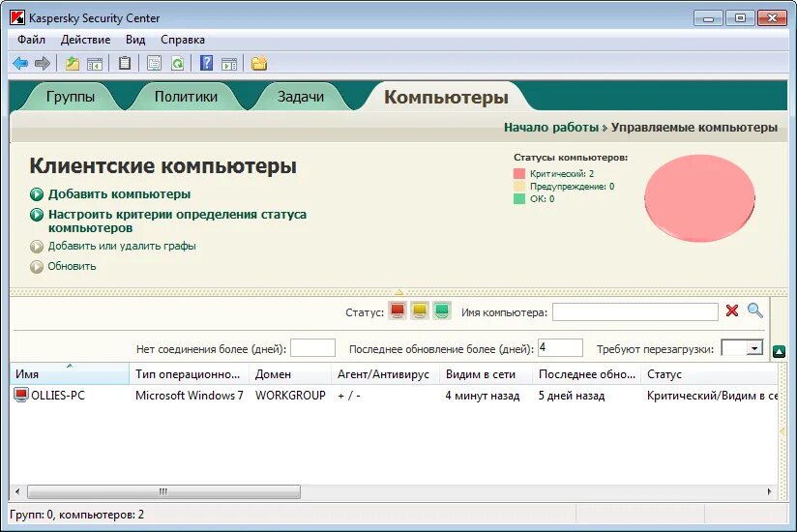Sort by Последнее обно... column header
The height and width of the screenshot is (532, 797).
tap(586, 374)
